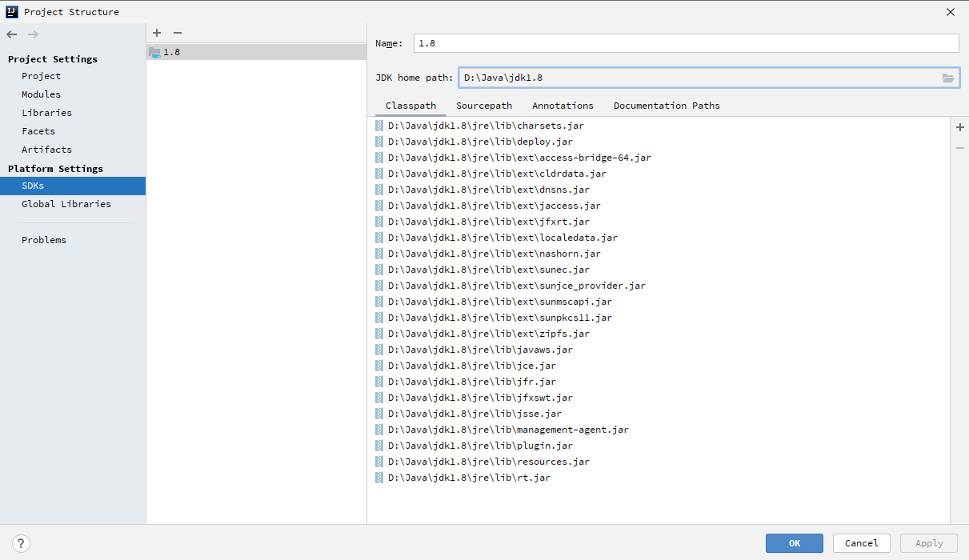Open Project settings
Viewport: 969px width, 560px height.
point(42,76)
